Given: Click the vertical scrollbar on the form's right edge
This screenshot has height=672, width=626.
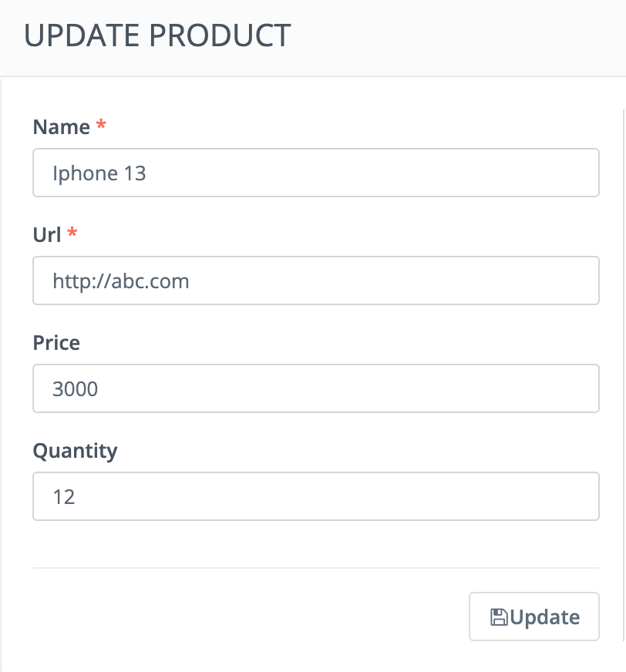Looking at the screenshot, I should click(622, 370).
